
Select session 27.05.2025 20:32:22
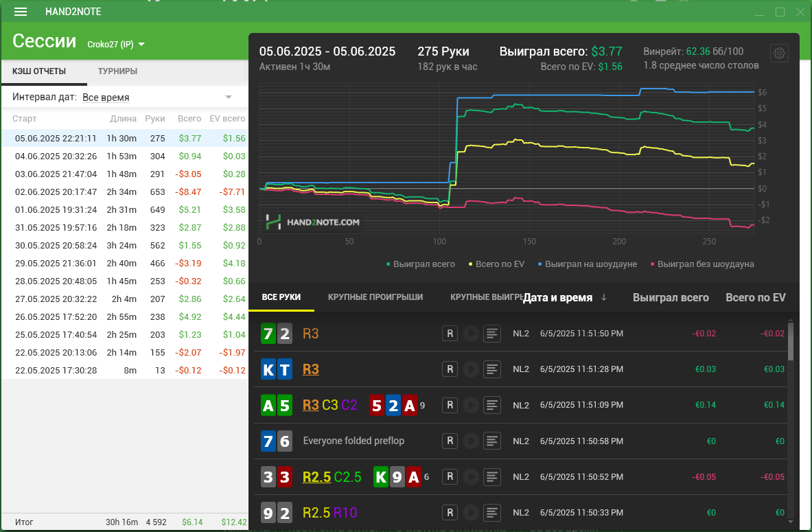click(125, 299)
